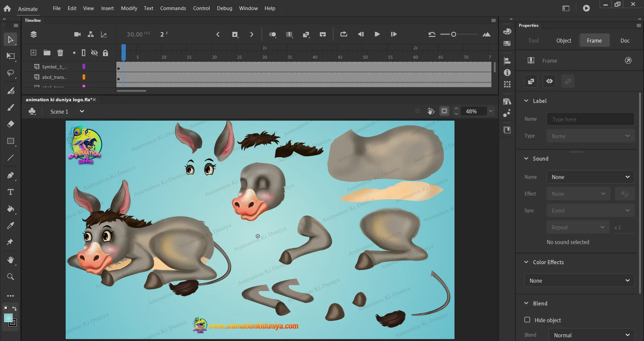Select the Text tool

coord(10,192)
